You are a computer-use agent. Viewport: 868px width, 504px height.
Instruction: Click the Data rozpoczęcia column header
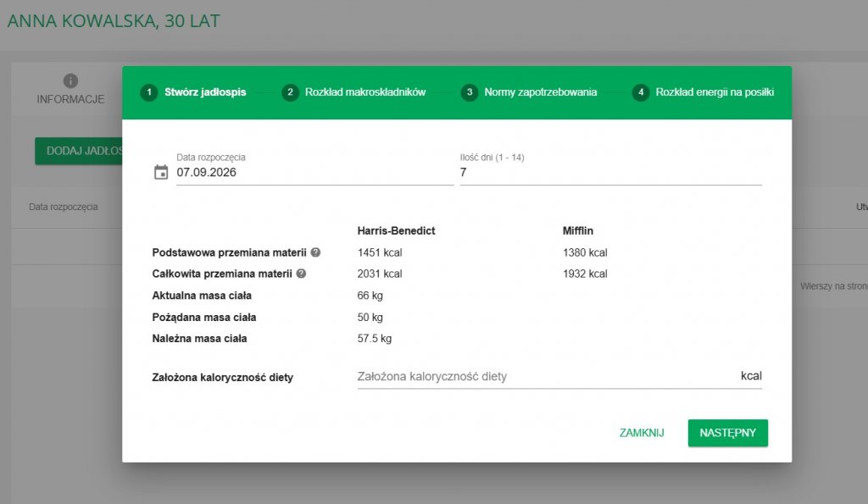point(63,207)
